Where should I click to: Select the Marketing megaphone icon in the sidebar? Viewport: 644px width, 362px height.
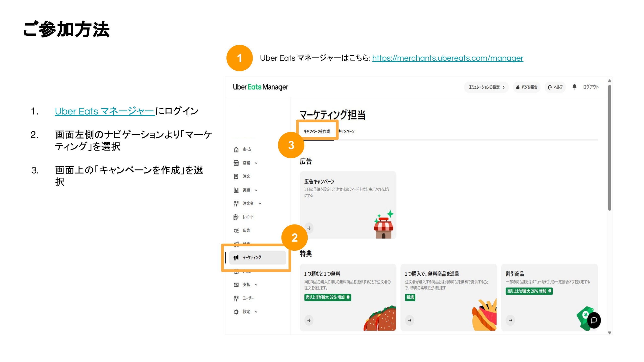tap(236, 257)
